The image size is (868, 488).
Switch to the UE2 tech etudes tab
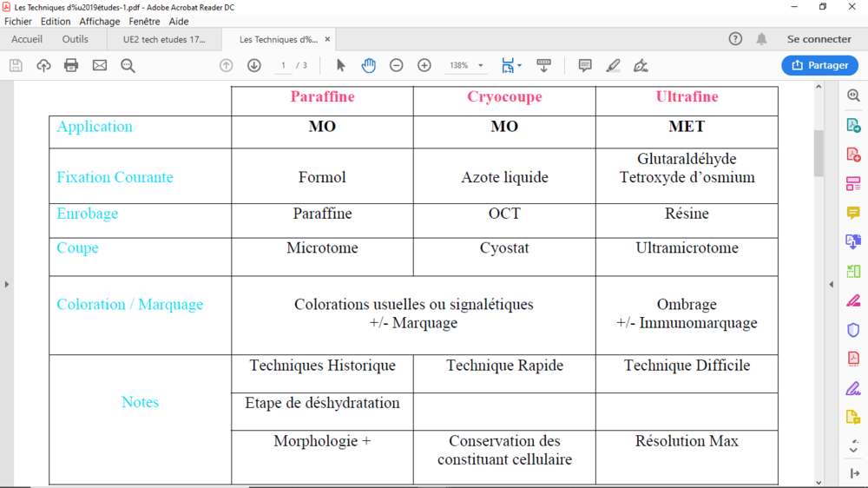(x=163, y=39)
